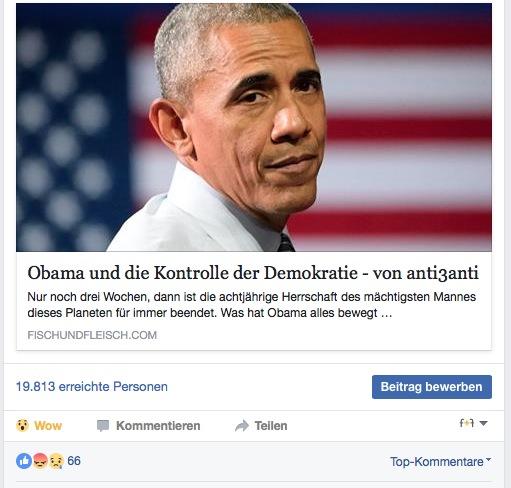The height and width of the screenshot is (488, 511).
Task: Click the Beitrag bewerben button
Action: [x=432, y=387]
